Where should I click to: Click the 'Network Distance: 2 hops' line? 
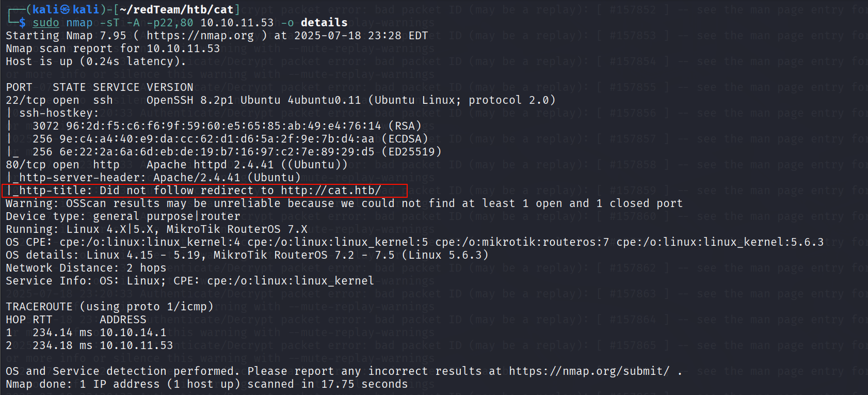point(86,268)
